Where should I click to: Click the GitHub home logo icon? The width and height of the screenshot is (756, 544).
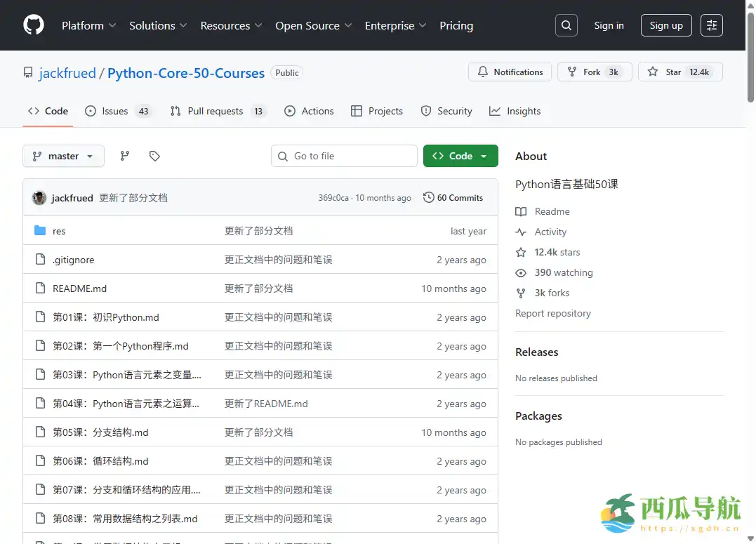click(x=33, y=25)
